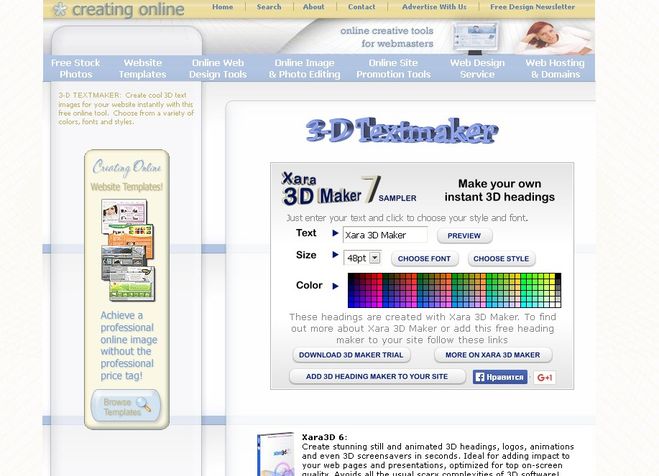The width and height of the screenshot is (659, 476).
Task: Click the Creating Online flower logo icon
Action: tap(60, 9)
